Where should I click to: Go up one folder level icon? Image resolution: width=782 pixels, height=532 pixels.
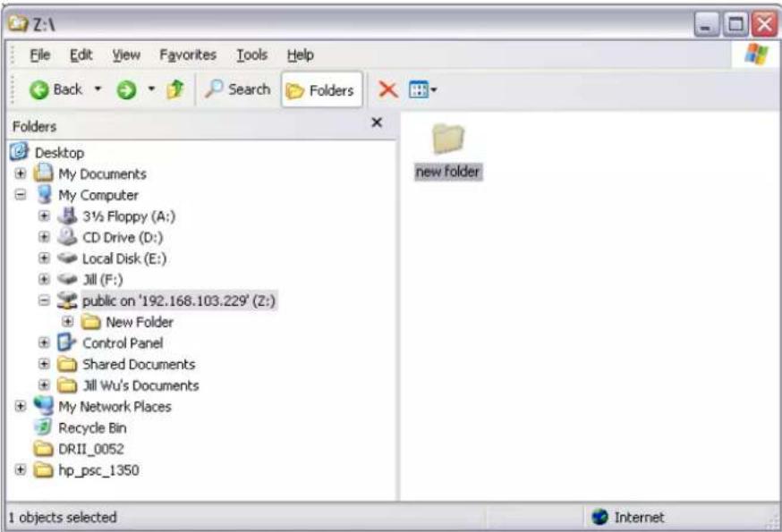coord(175,89)
